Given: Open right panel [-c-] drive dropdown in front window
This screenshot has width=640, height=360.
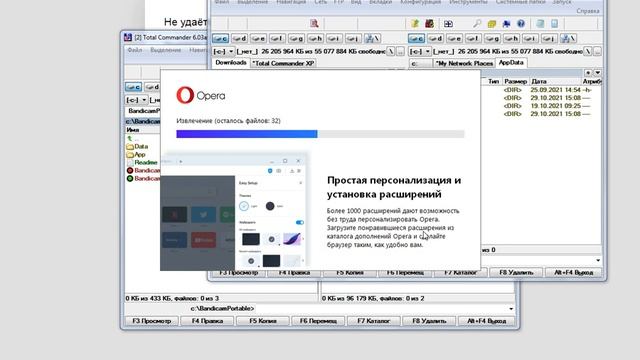Looking at the screenshot, I should click(x=420, y=51).
